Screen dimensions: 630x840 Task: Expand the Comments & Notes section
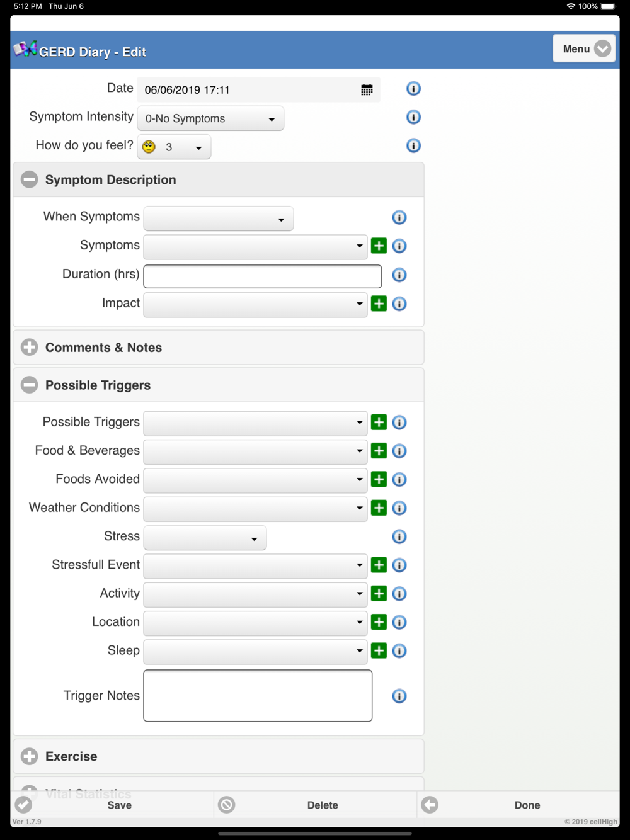tap(30, 348)
